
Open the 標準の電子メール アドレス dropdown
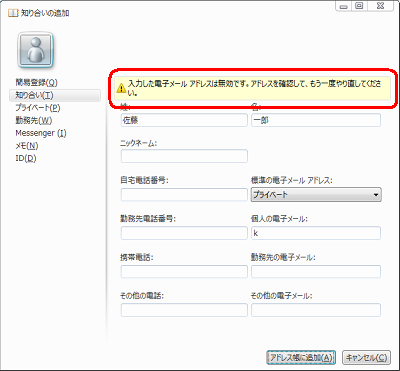click(316, 195)
